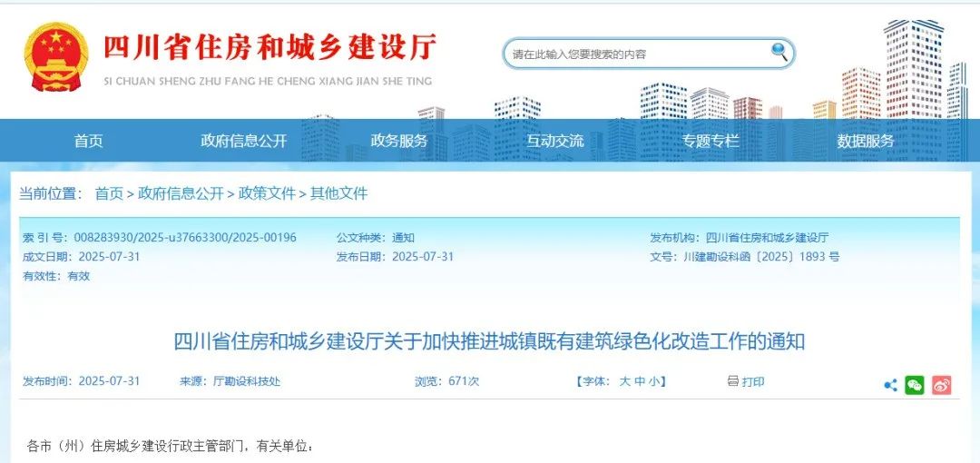Open 首页 in the main navigation bar

[x=88, y=141]
